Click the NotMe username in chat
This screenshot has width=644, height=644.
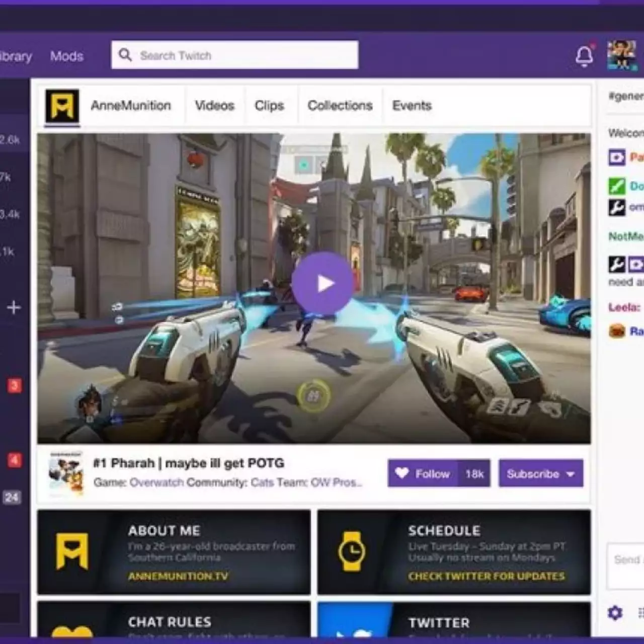pyautogui.click(x=626, y=236)
